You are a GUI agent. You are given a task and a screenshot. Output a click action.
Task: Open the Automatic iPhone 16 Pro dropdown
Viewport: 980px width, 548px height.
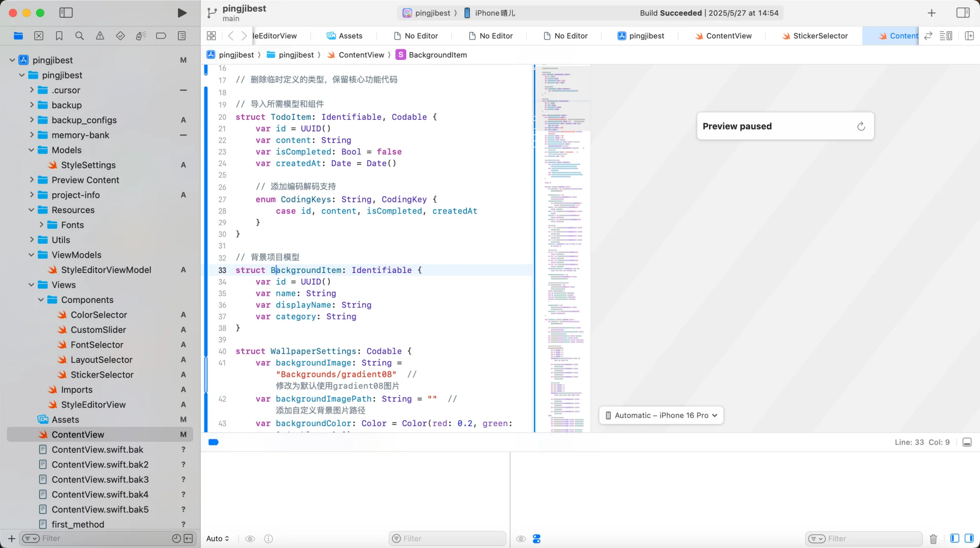[661, 415]
